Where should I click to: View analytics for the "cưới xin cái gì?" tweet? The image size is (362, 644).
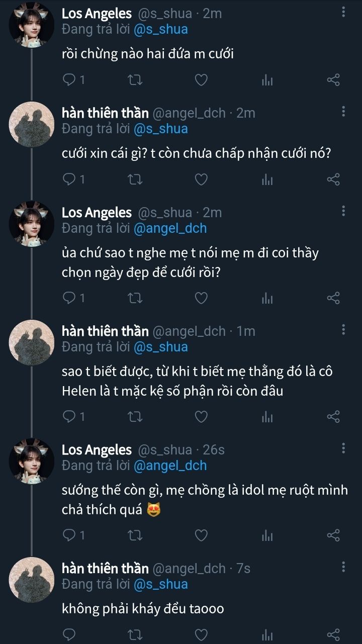[x=267, y=179]
